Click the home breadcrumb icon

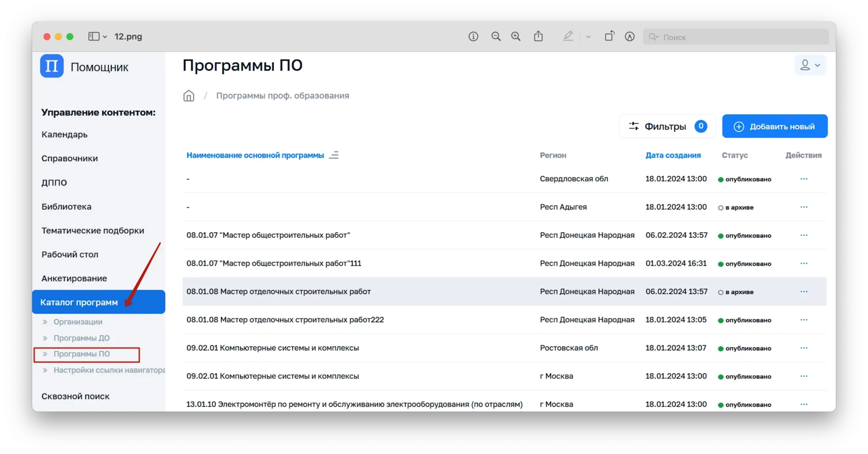click(189, 96)
